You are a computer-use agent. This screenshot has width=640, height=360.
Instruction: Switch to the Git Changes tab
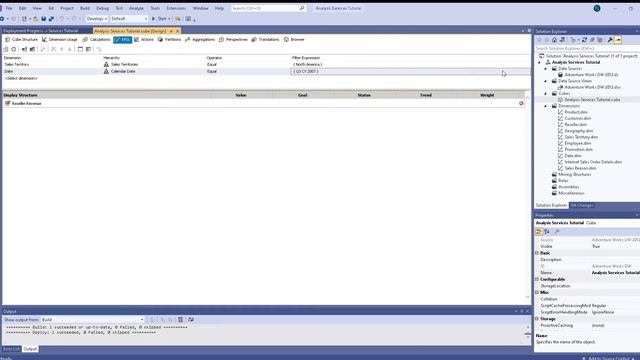click(x=582, y=205)
